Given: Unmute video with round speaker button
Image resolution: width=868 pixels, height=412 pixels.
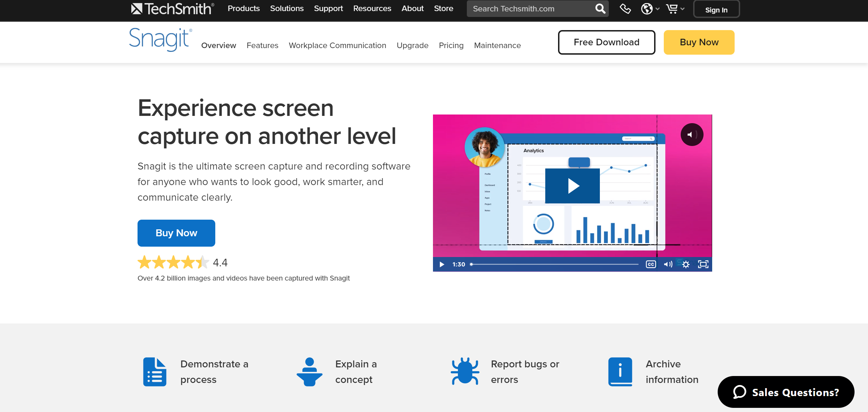Looking at the screenshot, I should click(692, 135).
